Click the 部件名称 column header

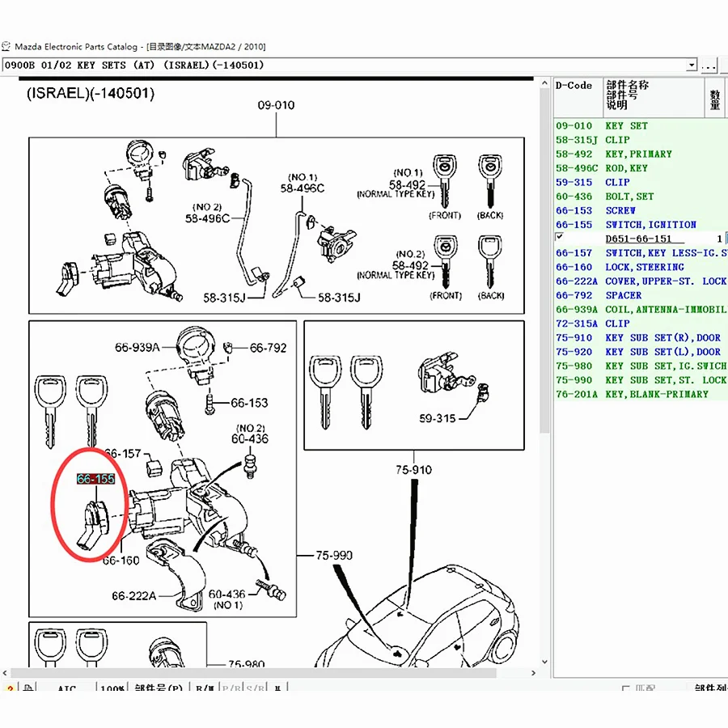pos(654,97)
